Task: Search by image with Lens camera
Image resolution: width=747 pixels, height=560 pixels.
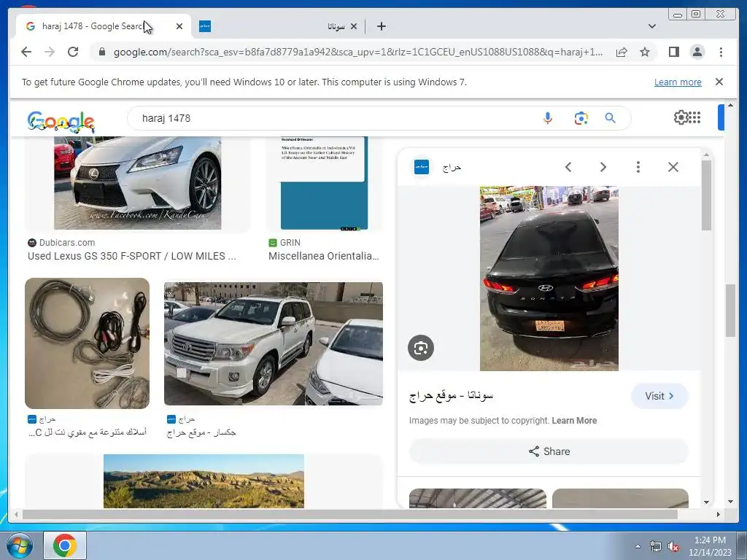Action: pos(581,118)
